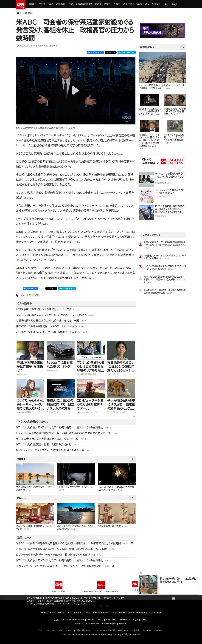Open the CNNj TV viewing logo
Viewport: 202px width, 644px height.
(x=58, y=585)
